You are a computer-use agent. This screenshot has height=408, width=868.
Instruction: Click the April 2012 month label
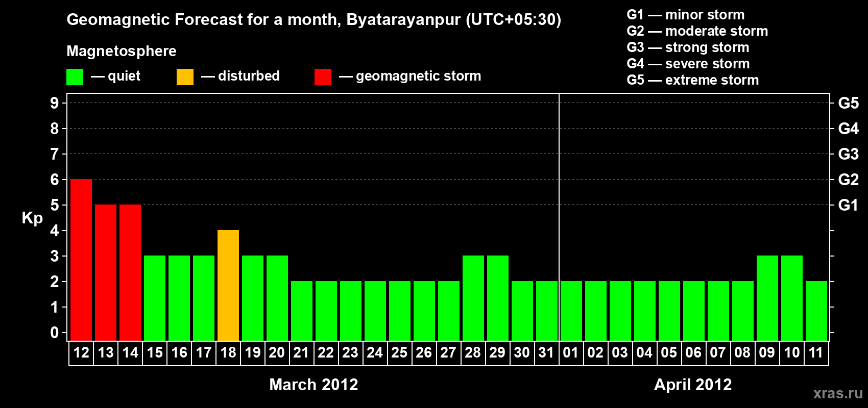click(693, 385)
